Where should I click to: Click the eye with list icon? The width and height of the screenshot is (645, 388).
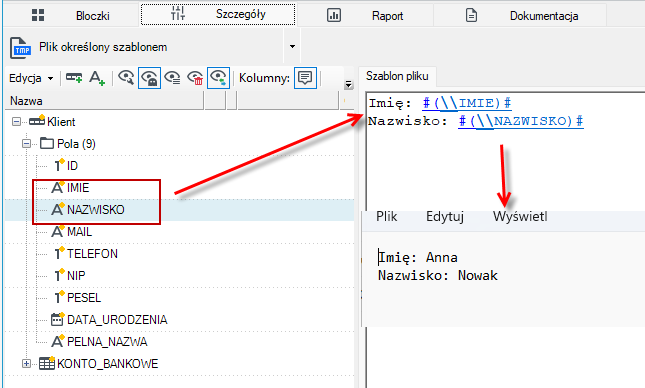click(x=172, y=78)
